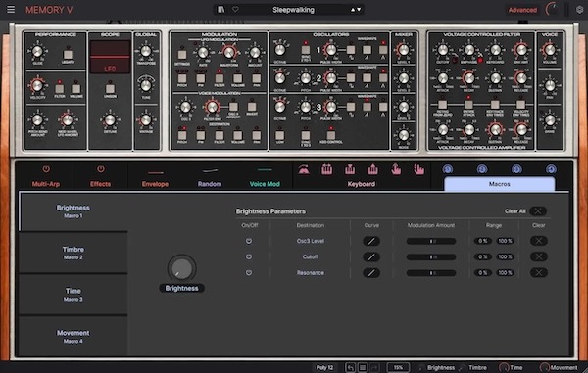The width and height of the screenshot is (588, 373).
Task: Favorite the Sleepwalking preset with the heart icon
Action: pyautogui.click(x=235, y=10)
